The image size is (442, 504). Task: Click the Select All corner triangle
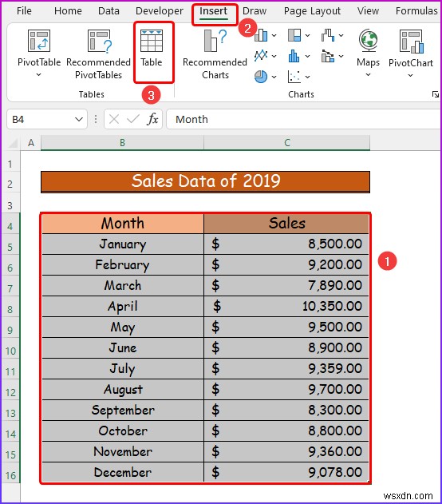[x=12, y=143]
